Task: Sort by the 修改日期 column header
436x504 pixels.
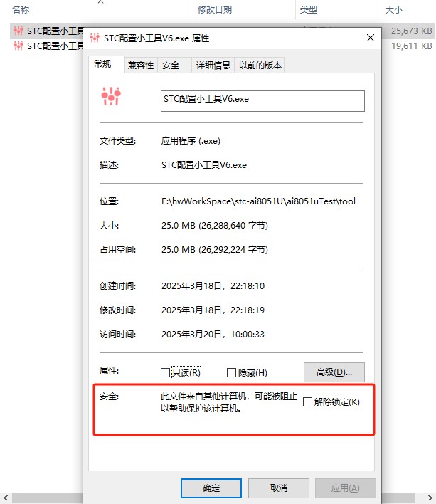Action: 215,10
